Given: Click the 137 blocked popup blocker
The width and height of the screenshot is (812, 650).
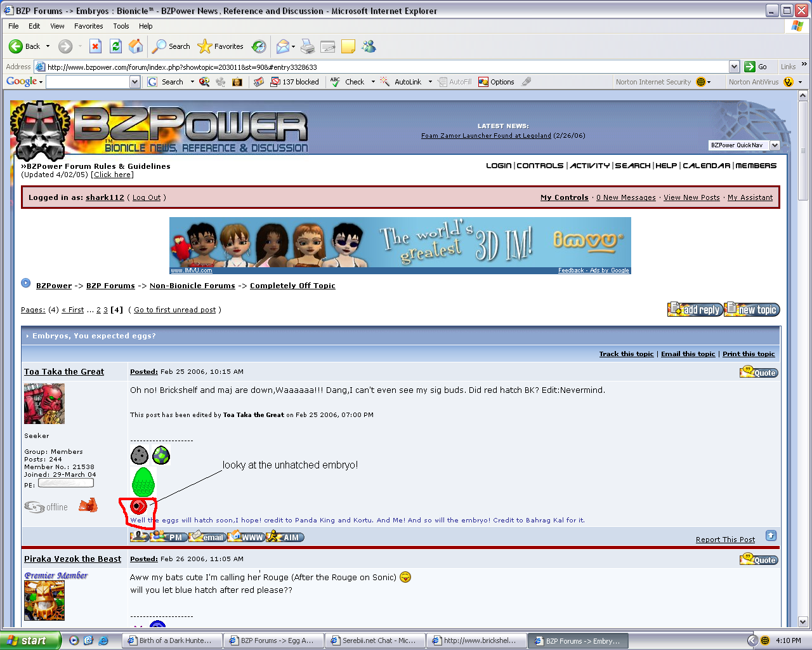Looking at the screenshot, I should point(294,82).
